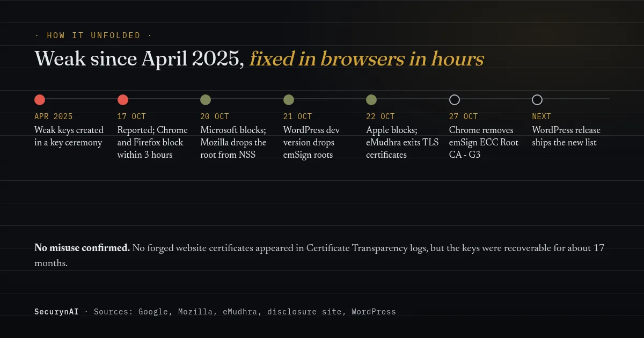This screenshot has width=644, height=338.
Task: Click 'Apple blocks; eMudhra exits TLS certificates'
Action: [x=402, y=143]
